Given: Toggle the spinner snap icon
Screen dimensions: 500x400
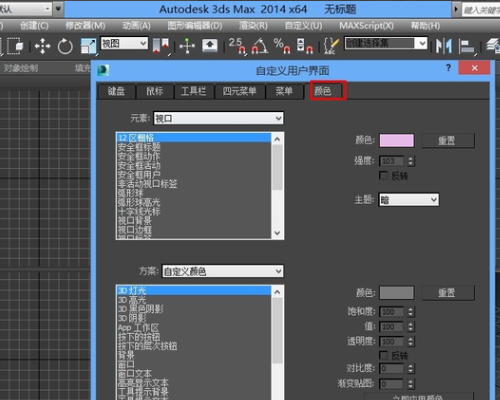Looking at the screenshot, I should point(305,46).
